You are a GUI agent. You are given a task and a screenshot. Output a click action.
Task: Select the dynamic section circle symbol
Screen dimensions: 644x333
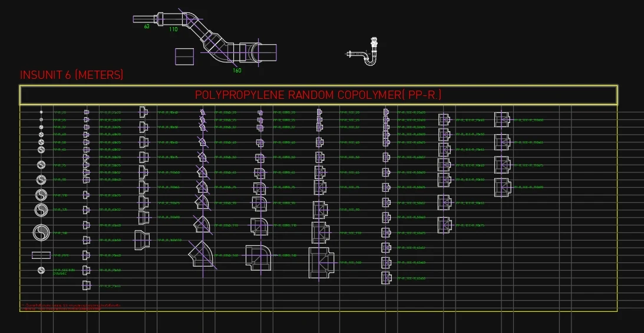point(41,270)
